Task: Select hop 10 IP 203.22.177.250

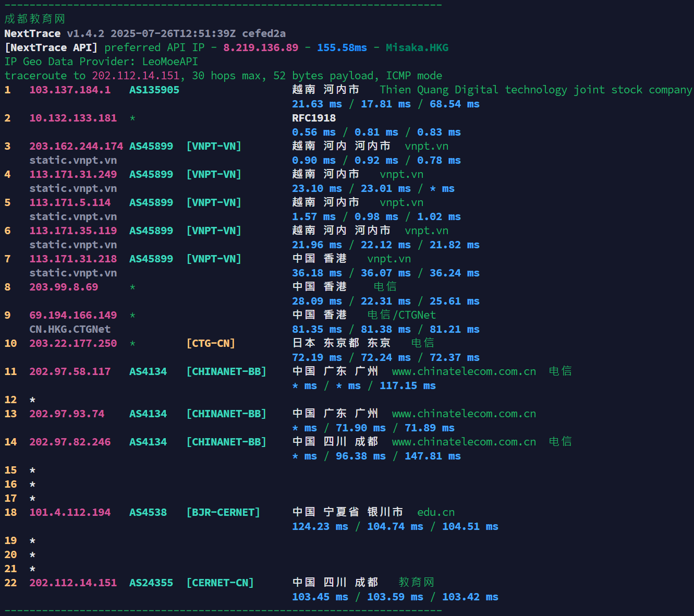Action: tap(73, 343)
